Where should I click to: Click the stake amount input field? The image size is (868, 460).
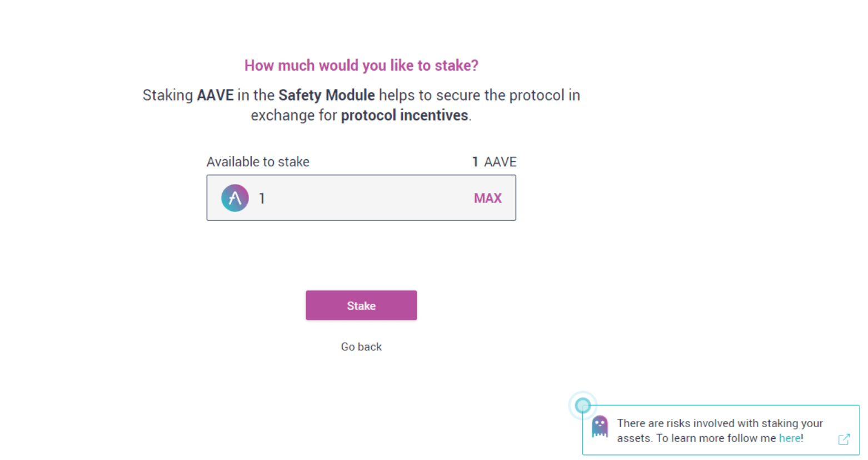[361, 197]
